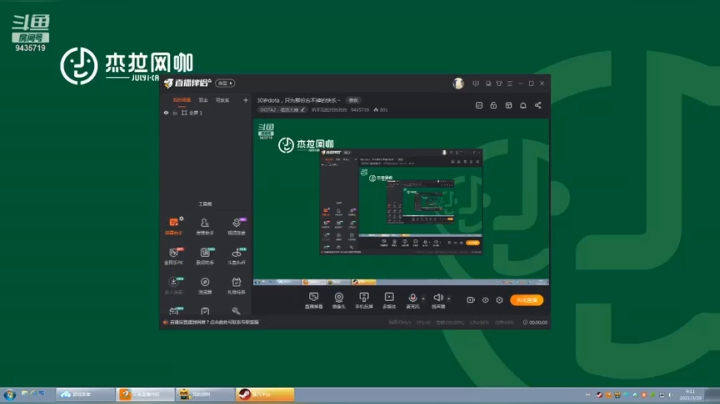Switch to the orange-icon app in the taskbar
The width and height of the screenshot is (720, 404).
click(145, 394)
